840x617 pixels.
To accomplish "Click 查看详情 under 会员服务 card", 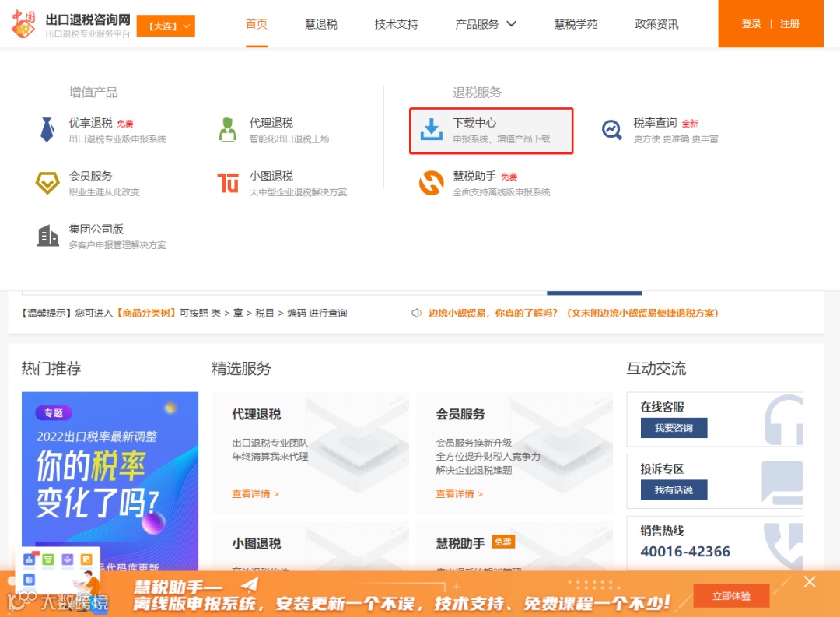I will pos(459,494).
